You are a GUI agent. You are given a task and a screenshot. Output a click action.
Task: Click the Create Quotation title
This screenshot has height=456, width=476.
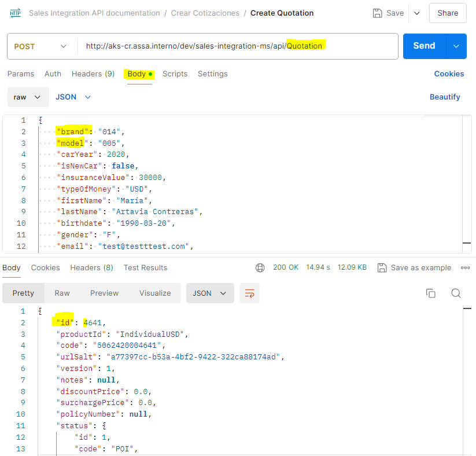tap(282, 13)
